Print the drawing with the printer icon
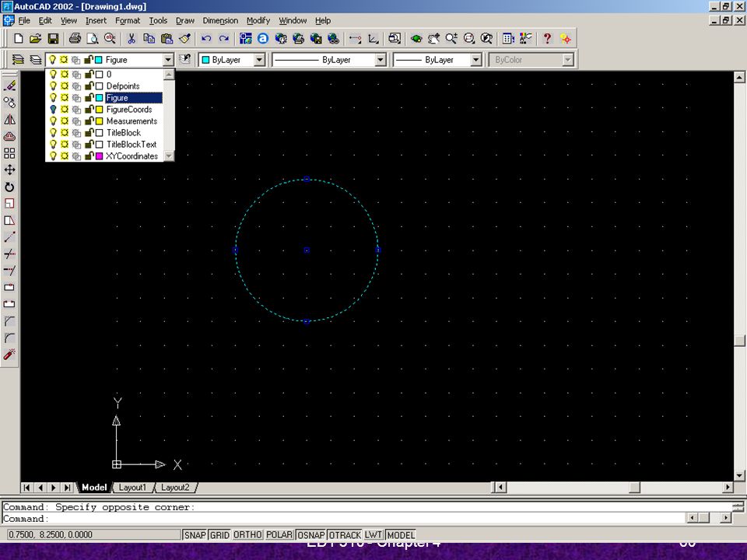The image size is (747, 560). [75, 39]
